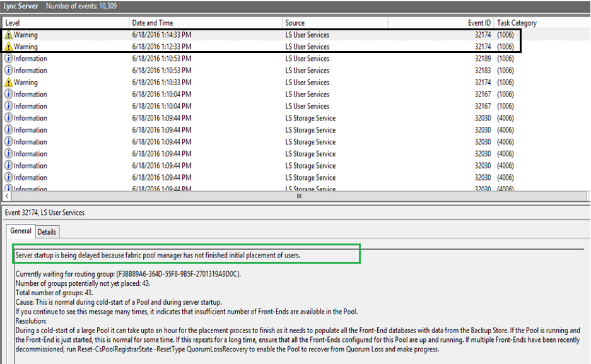The width and height of the screenshot is (591, 364).
Task: Click the 'If you continue to see this message' line
Action: pos(187,312)
